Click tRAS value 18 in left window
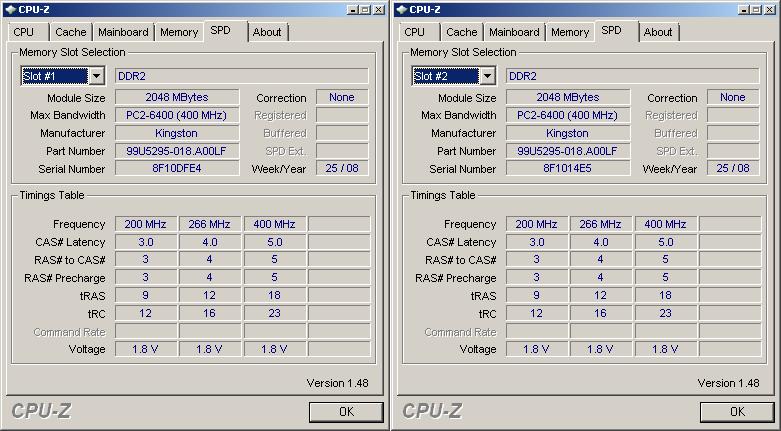 click(274, 295)
